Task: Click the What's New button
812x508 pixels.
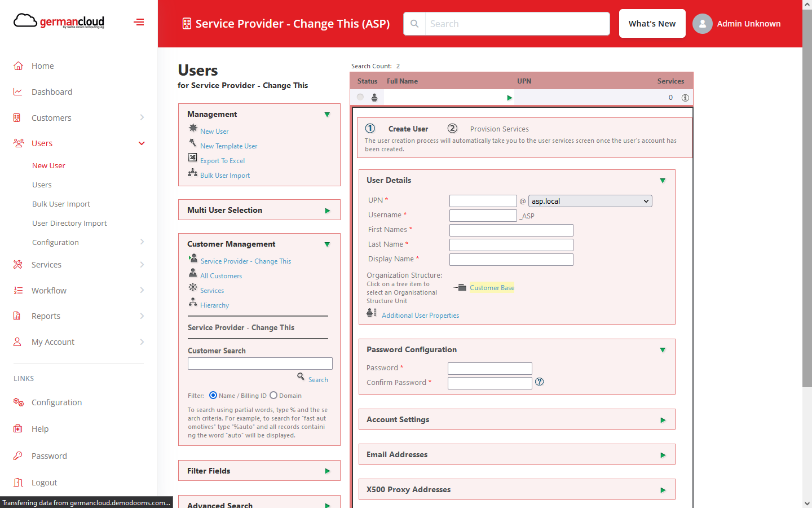Action: click(x=652, y=23)
